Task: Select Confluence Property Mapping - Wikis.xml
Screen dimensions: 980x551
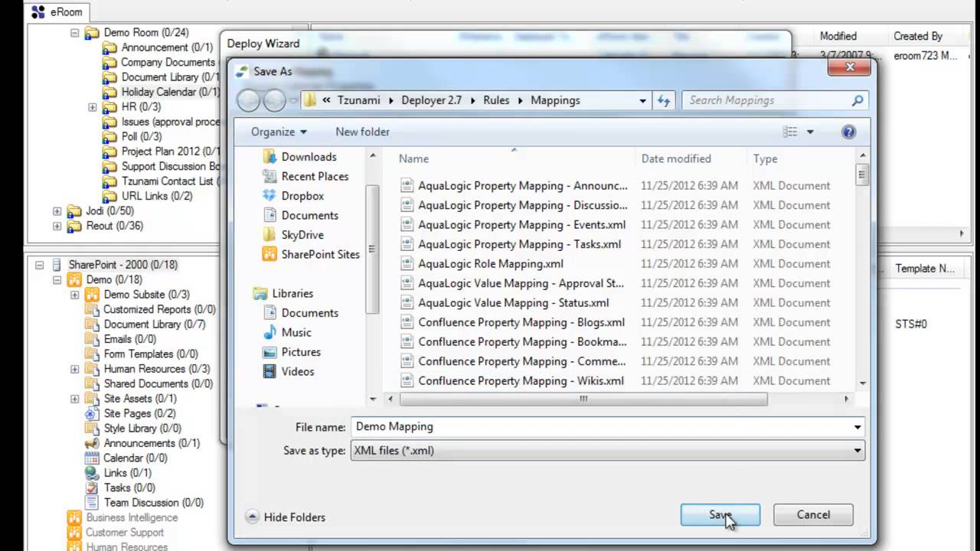Action: click(521, 381)
